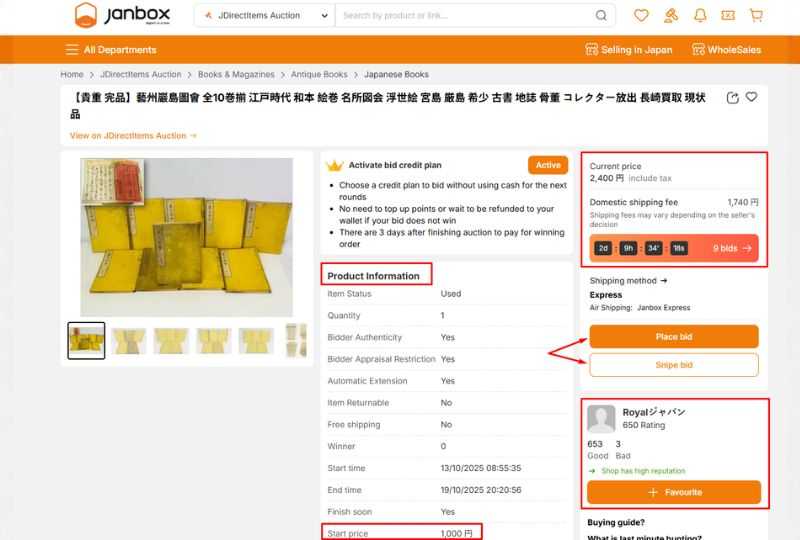Click the Snipe bid button
800x540 pixels.
(673, 365)
